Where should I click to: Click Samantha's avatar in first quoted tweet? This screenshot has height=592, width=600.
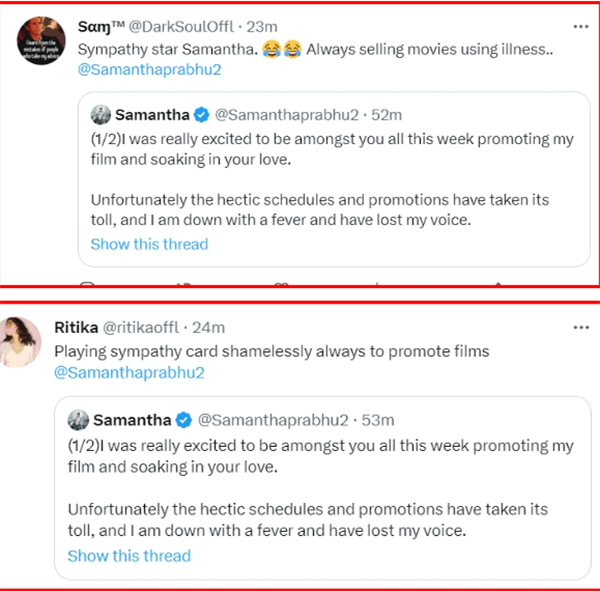pos(100,114)
